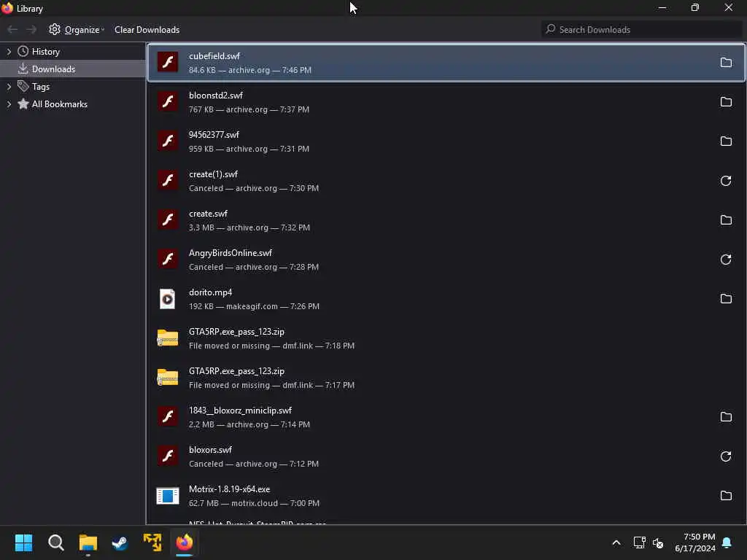This screenshot has height=560, width=747.
Task: Click the cubefield.swf Flash file icon
Action: (x=168, y=63)
